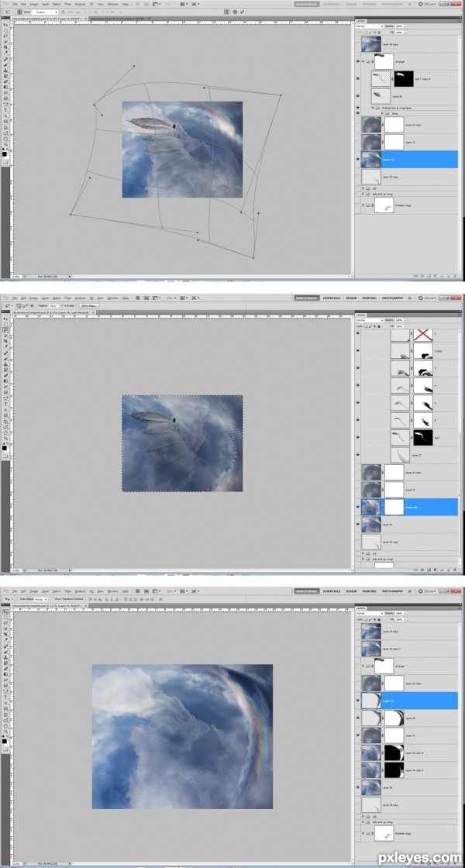465x868 pixels.
Task: Open the Layer menu in top screenshot
Action: pos(45,4)
